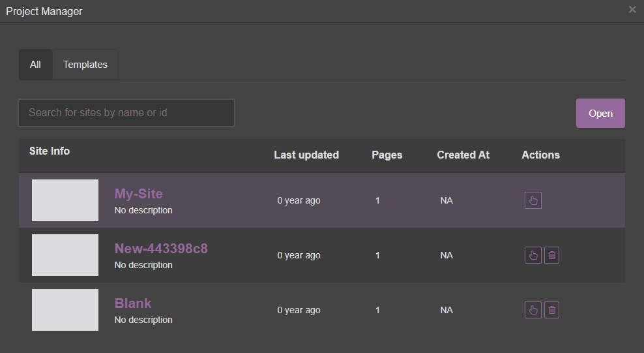644x353 pixels.
Task: Delete the Blank site using trash icon
Action: click(x=551, y=310)
